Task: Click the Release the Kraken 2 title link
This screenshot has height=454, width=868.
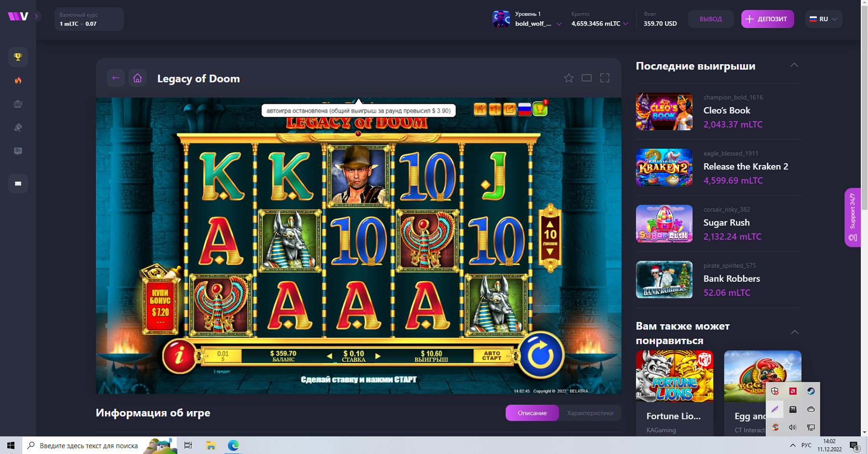Action: [746, 166]
